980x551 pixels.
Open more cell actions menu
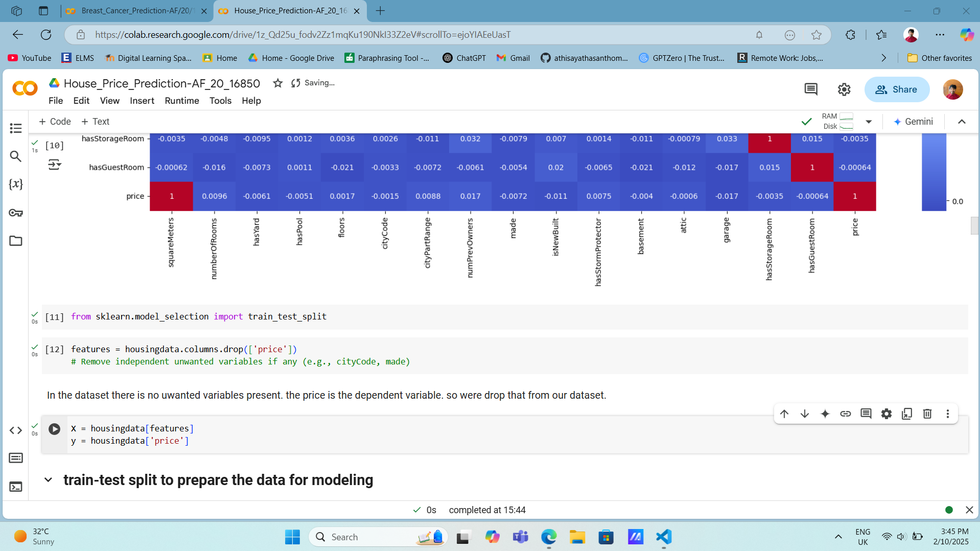[948, 414]
